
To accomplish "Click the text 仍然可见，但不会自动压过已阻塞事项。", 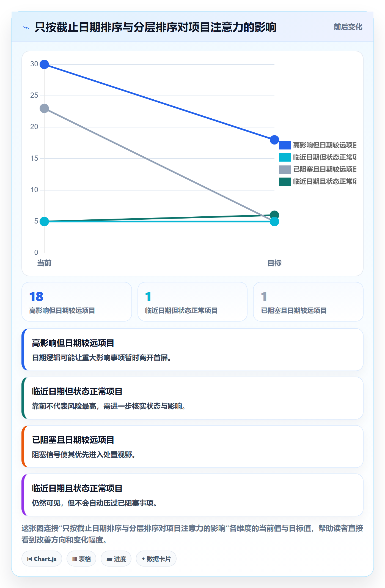I will coord(94,503).
